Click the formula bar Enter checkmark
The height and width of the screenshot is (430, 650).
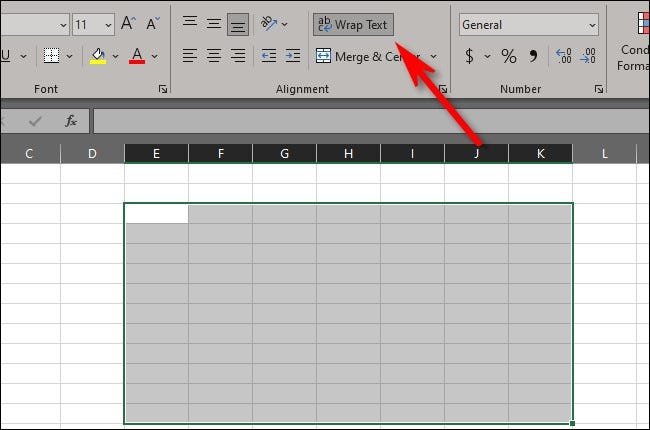tap(35, 121)
